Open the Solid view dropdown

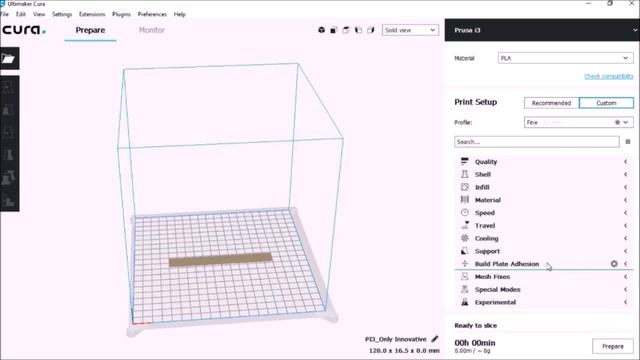click(x=410, y=30)
